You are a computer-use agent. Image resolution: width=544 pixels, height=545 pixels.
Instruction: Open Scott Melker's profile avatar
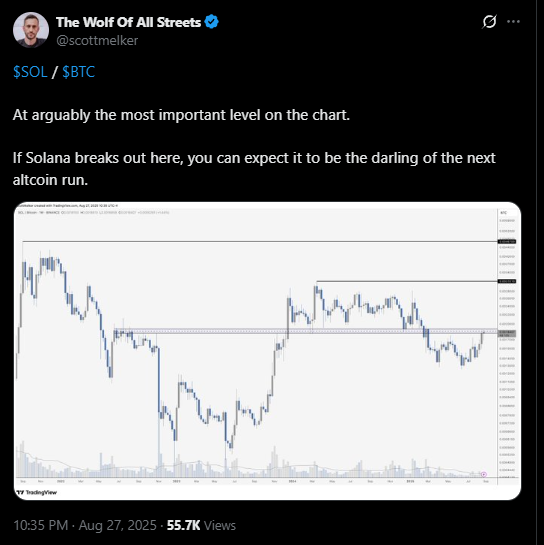[x=31, y=30]
